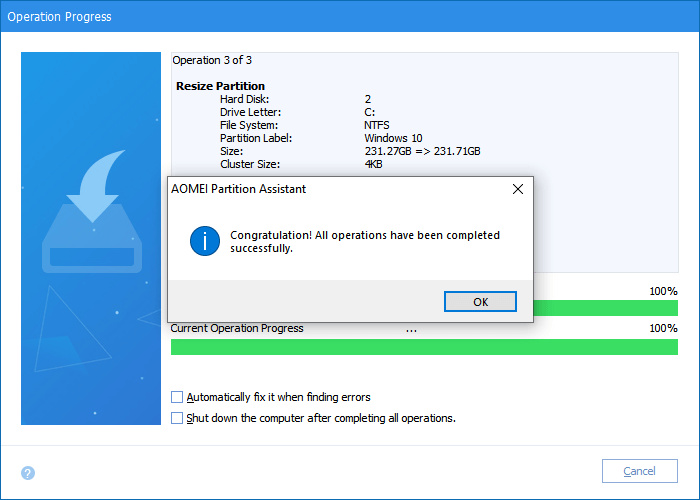Click the 'NTFS' file system value
This screenshot has width=700, height=500.
377,125
